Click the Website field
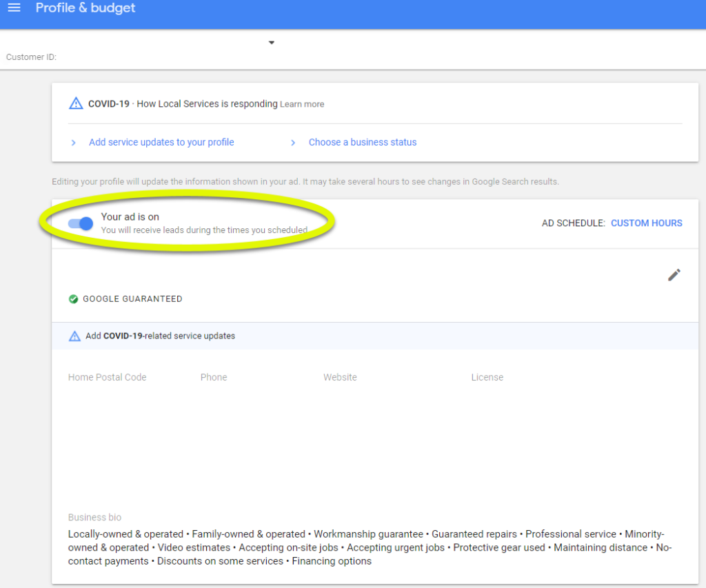This screenshot has height=588, width=706. [340, 377]
